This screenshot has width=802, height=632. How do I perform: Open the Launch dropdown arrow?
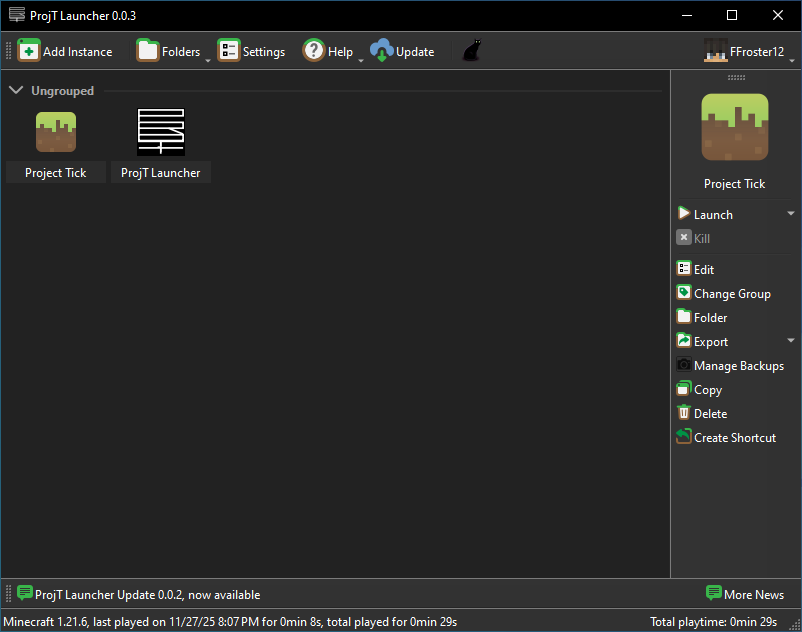790,213
